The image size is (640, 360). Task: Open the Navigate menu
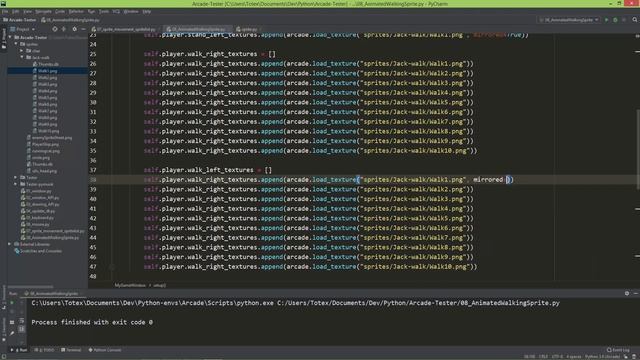43,11
